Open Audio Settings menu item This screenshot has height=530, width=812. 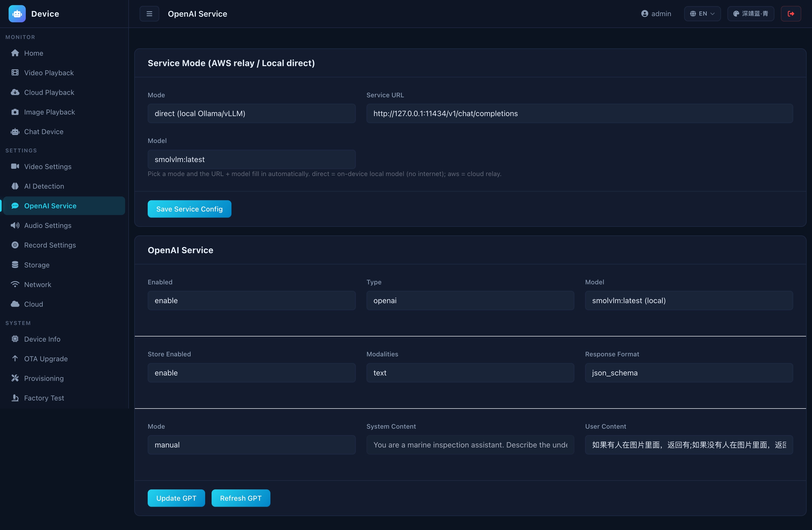coord(64,225)
